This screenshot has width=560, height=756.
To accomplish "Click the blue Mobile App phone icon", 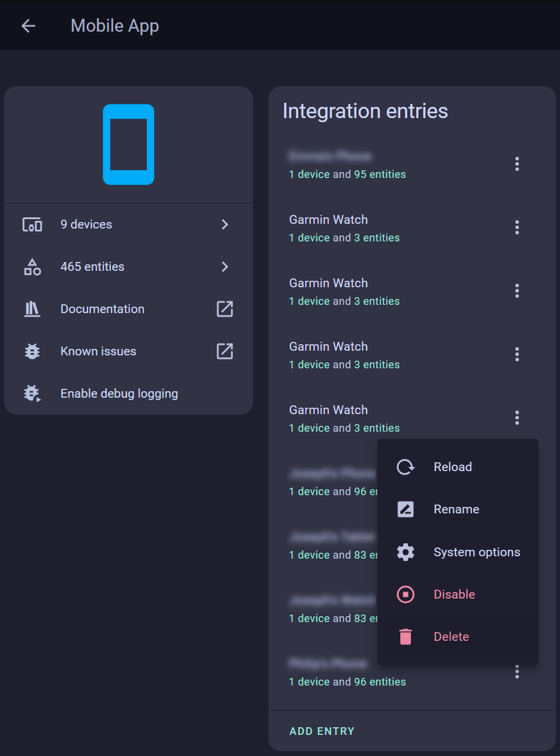I will pyautogui.click(x=128, y=144).
